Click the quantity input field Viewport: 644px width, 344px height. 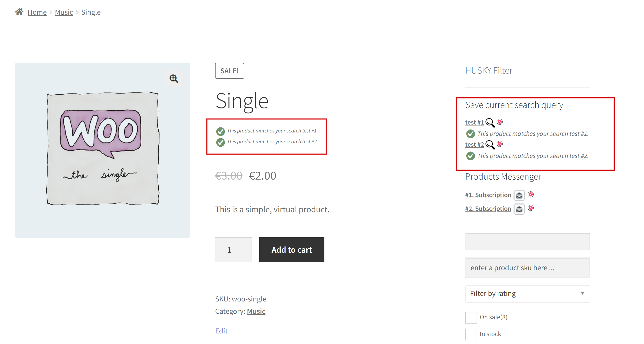click(233, 250)
